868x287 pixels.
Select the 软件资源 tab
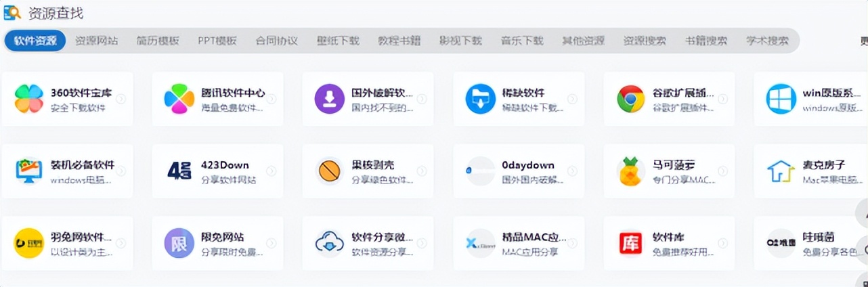tap(35, 41)
